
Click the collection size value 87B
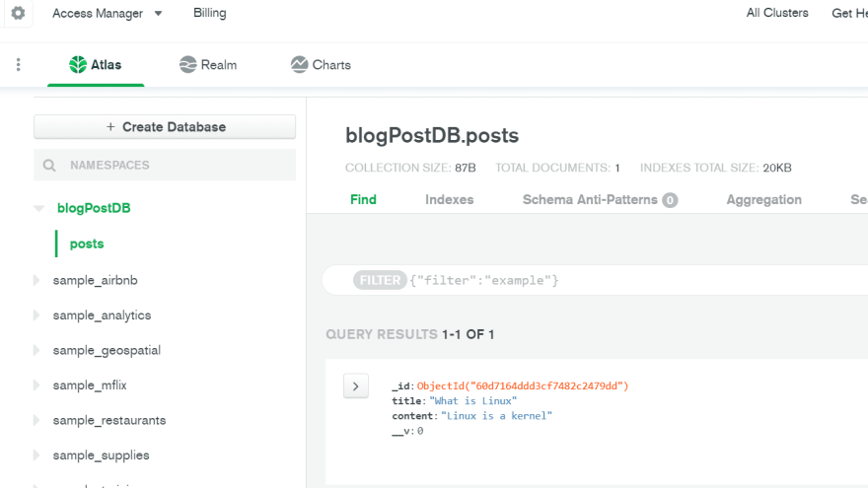(466, 168)
